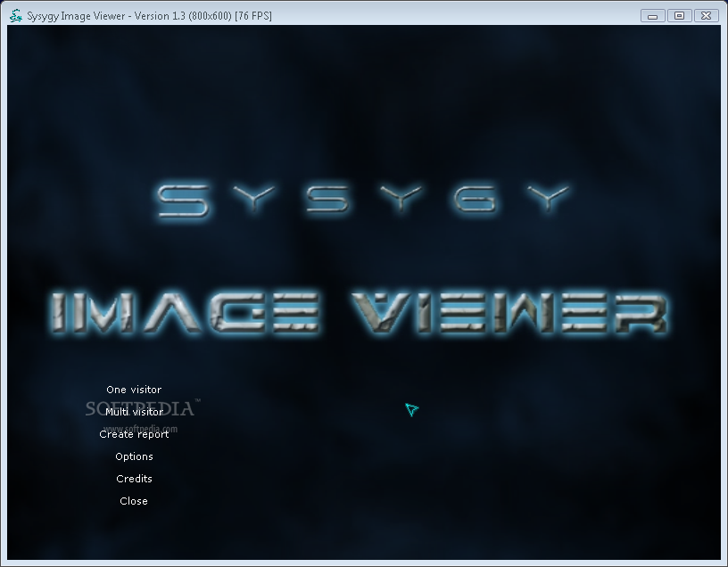Close the window with the X button

(x=707, y=16)
